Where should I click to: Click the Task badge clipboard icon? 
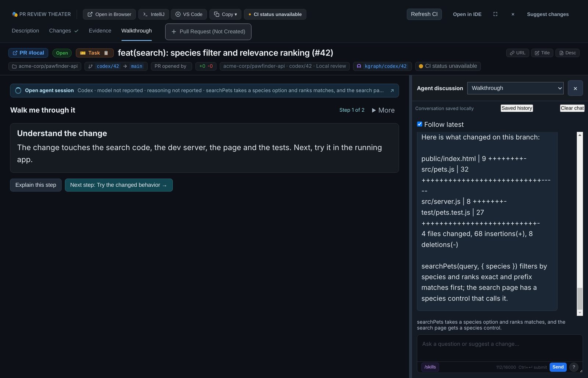(106, 53)
